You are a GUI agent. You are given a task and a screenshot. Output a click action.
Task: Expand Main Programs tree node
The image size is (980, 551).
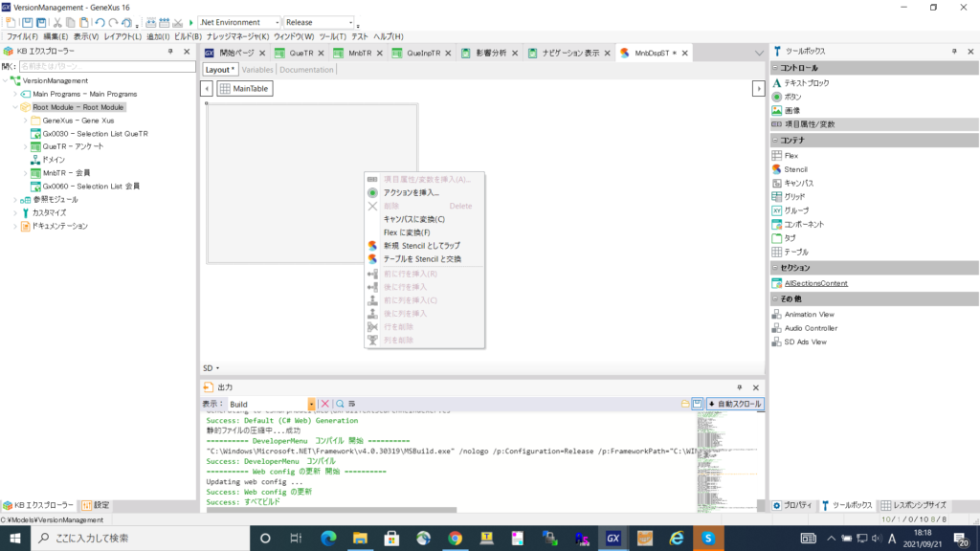coord(15,94)
